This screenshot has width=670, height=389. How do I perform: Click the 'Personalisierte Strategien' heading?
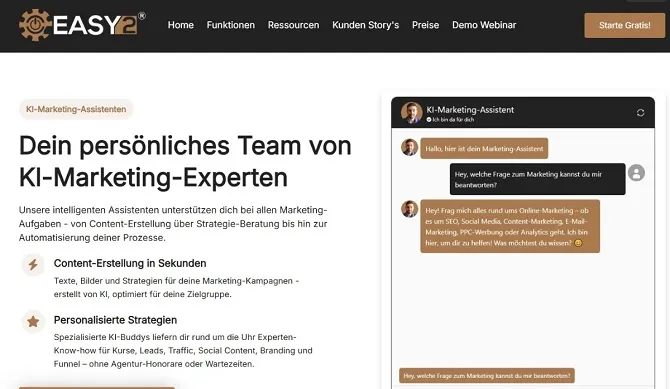click(x=115, y=320)
